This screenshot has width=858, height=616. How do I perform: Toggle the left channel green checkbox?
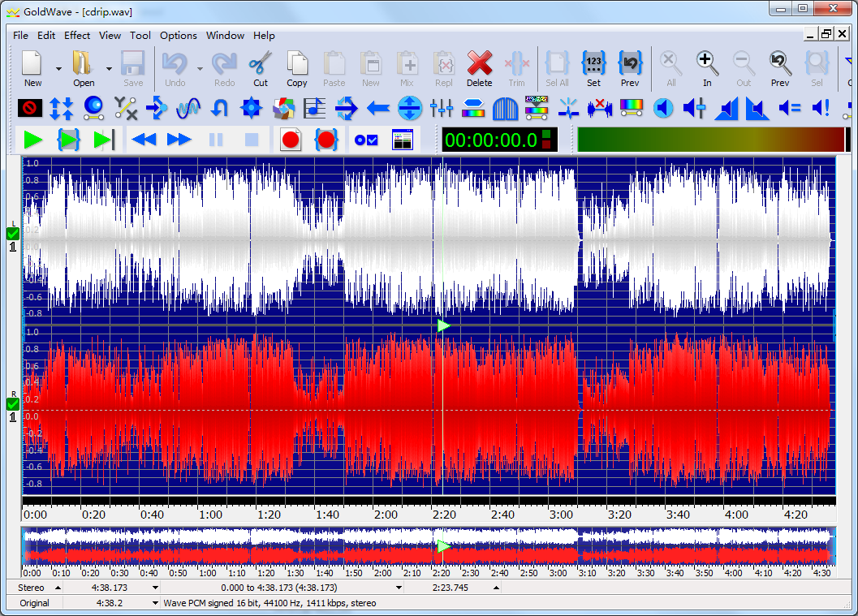[12, 233]
